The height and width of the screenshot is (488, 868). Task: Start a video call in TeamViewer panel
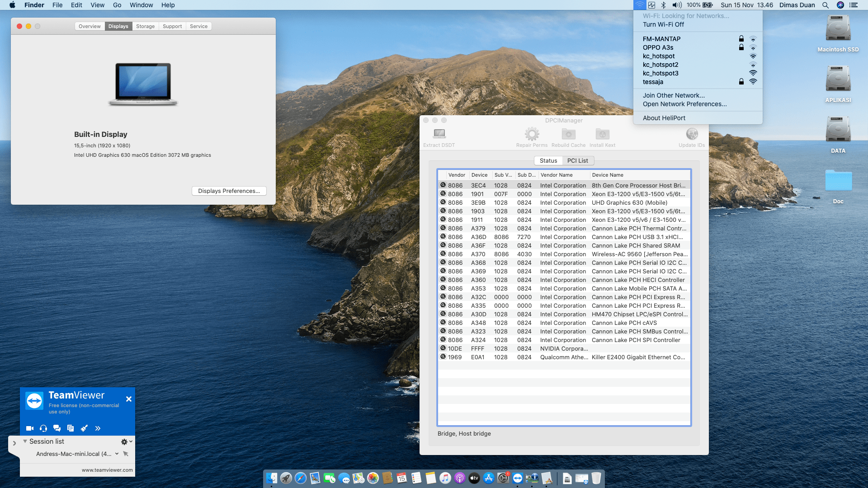click(x=29, y=428)
